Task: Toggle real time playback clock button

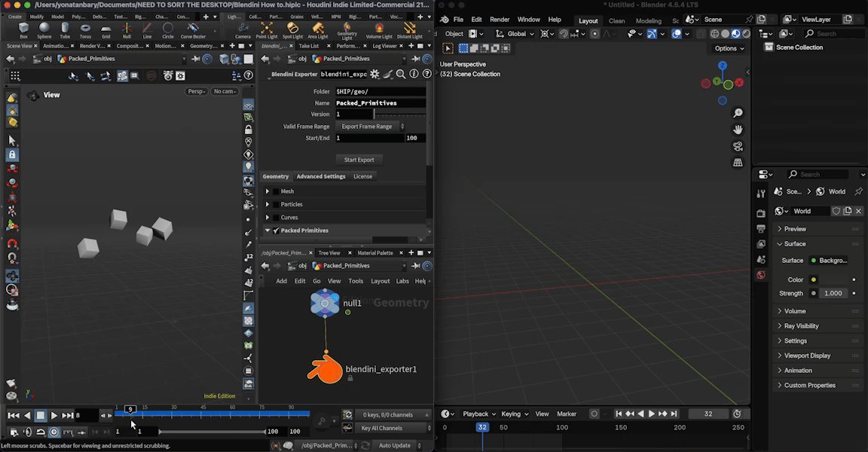Action: click(x=53, y=432)
